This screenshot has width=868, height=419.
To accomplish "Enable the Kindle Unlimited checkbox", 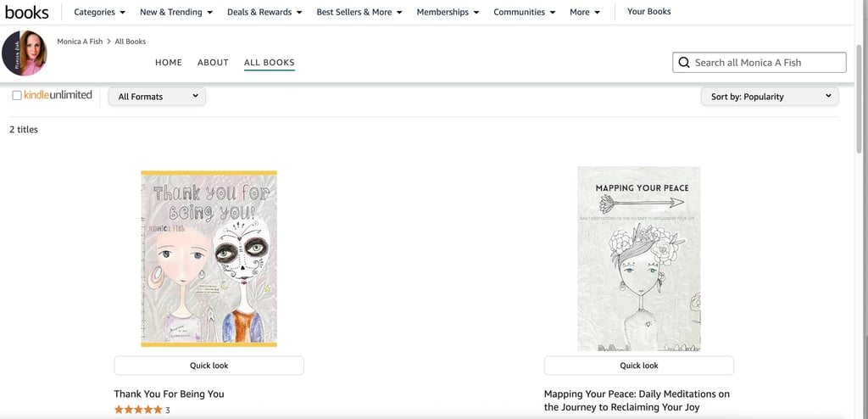I will (17, 95).
